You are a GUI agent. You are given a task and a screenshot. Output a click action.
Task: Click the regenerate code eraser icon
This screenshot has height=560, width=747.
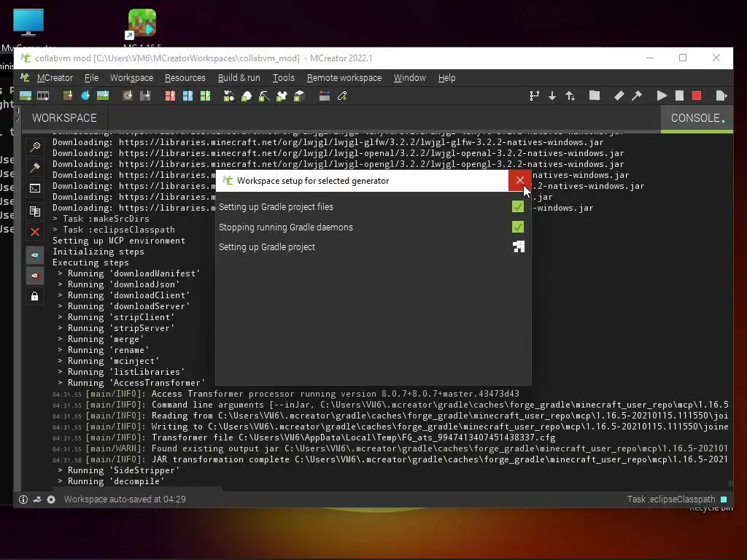[619, 96]
